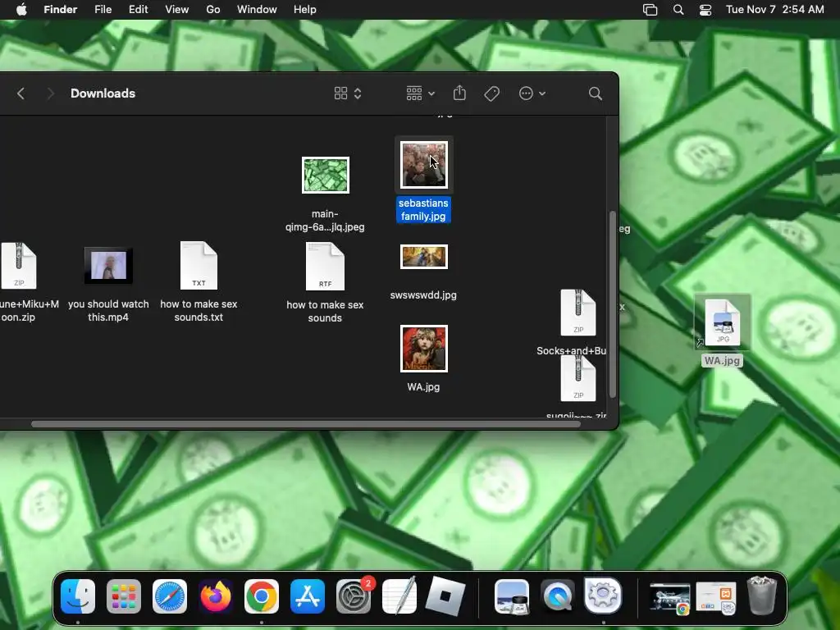Open the Finder menu in menu bar
Screen dimensions: 840x630
pos(61,10)
